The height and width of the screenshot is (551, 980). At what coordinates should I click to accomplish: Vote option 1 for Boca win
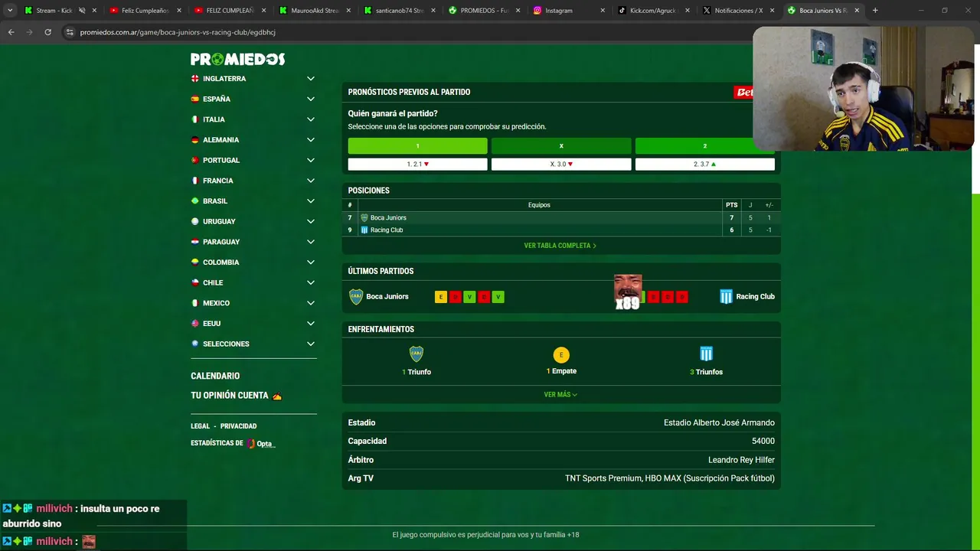(417, 146)
